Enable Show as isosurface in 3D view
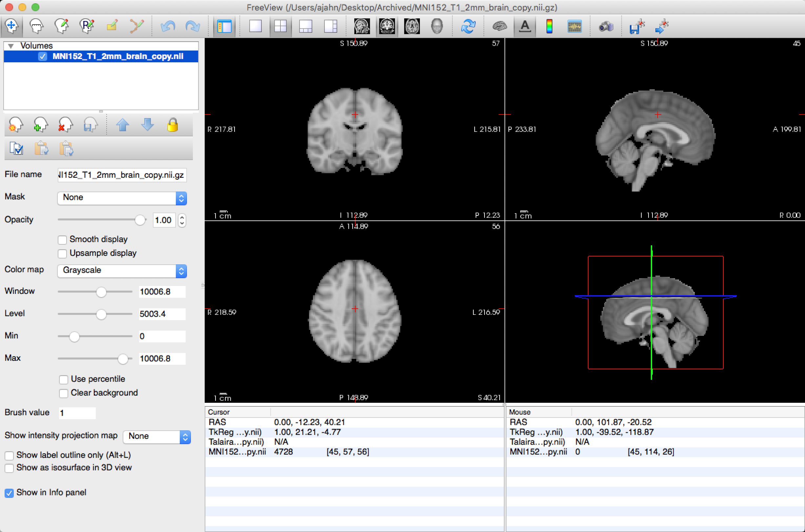Viewport: 805px width, 532px height. point(9,468)
